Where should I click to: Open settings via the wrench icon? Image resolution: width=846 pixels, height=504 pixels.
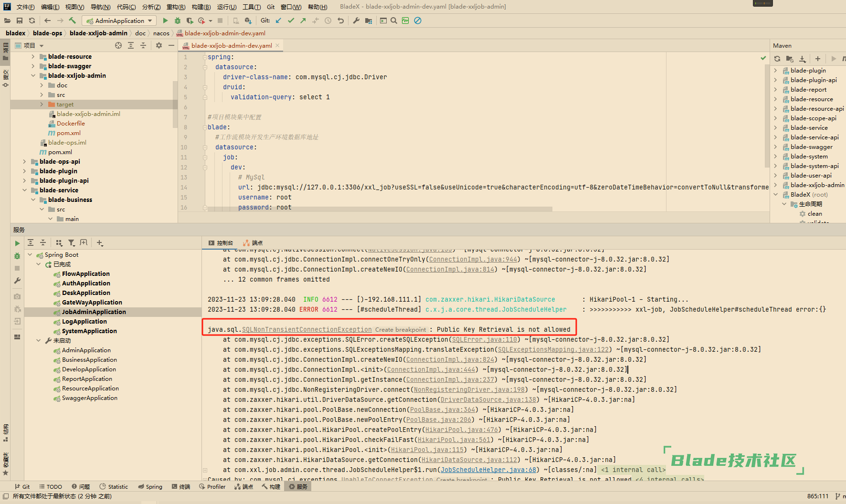coord(356,21)
